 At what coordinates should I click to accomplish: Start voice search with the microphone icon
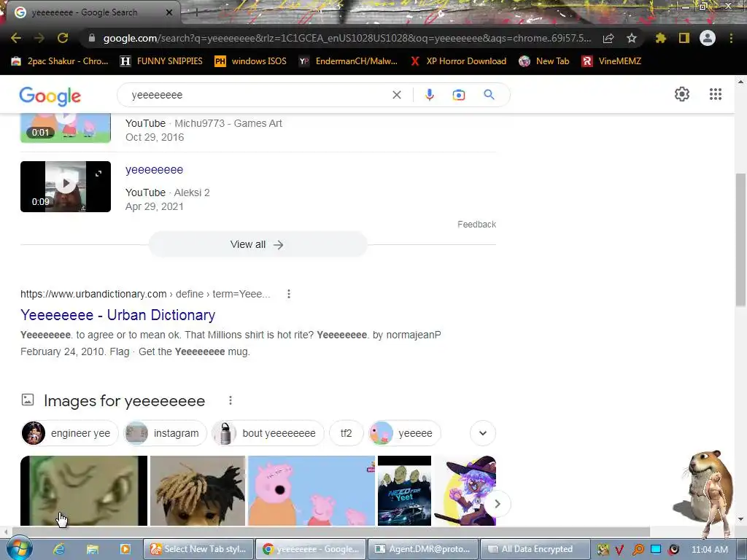click(x=429, y=95)
